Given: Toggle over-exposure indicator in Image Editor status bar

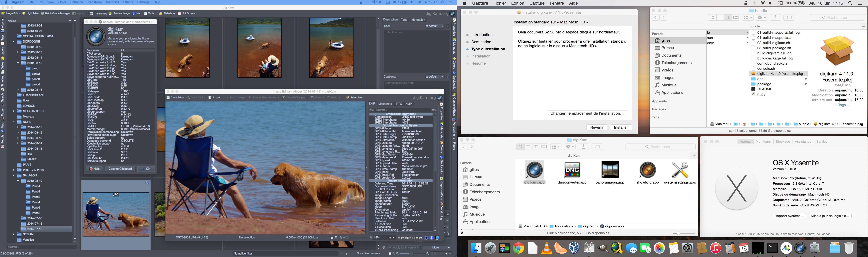Looking at the screenshot, I should click(432, 238).
